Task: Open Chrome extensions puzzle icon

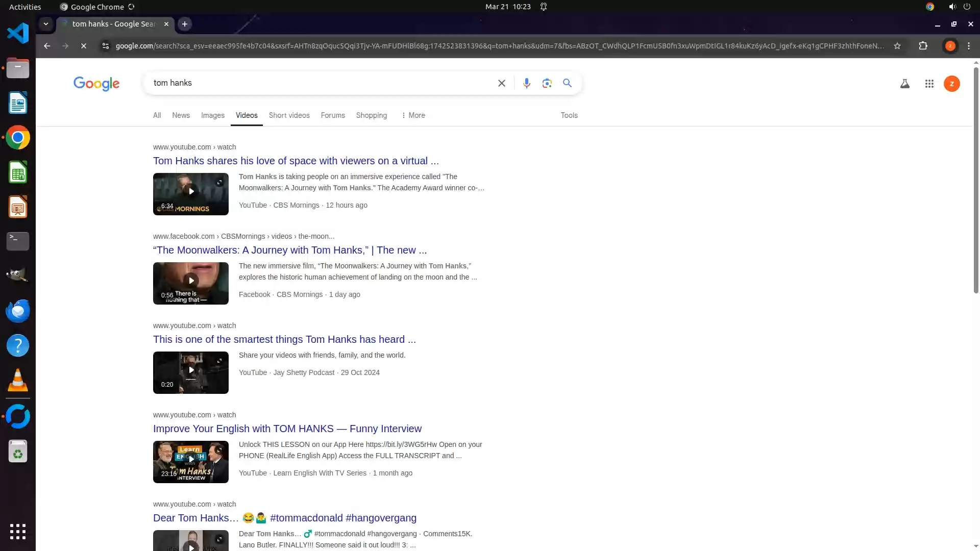Action: [x=923, y=46]
